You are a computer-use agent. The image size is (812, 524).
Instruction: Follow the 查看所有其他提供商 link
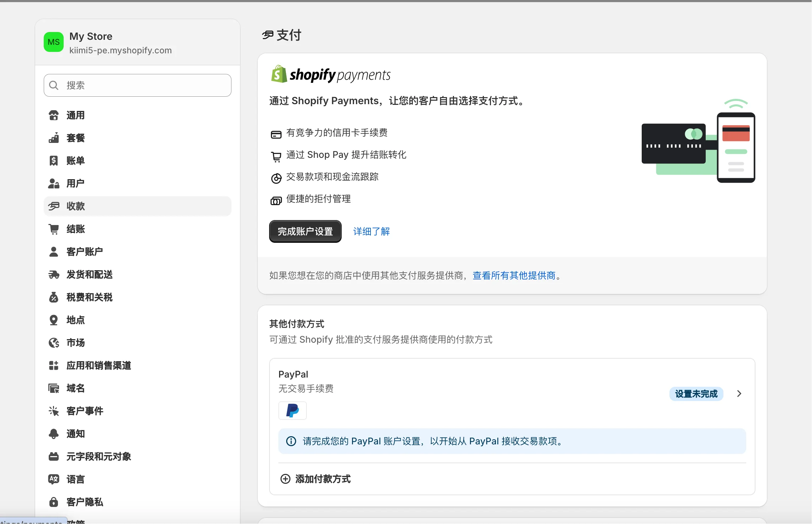click(x=514, y=276)
